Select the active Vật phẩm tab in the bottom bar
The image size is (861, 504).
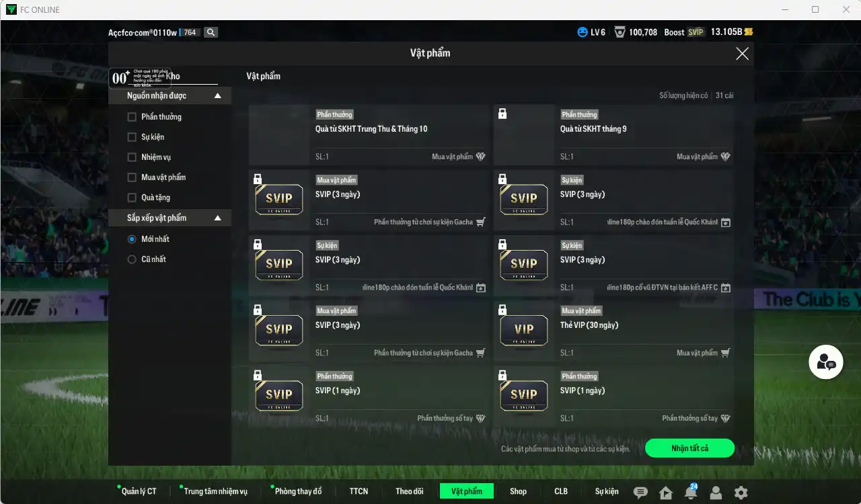pos(467,491)
